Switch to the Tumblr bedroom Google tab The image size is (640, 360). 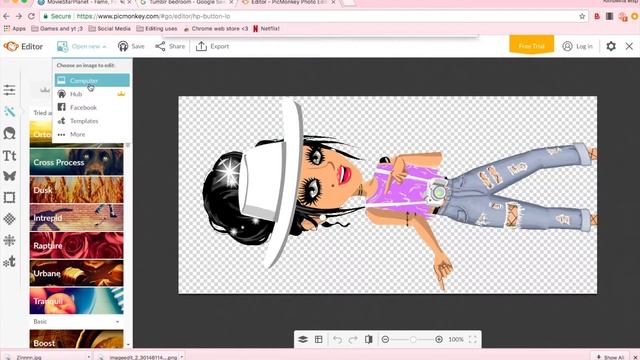pos(186,2)
